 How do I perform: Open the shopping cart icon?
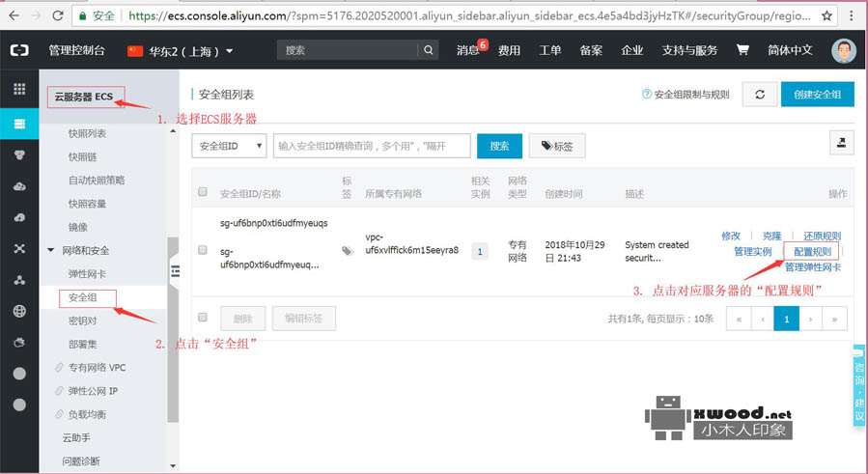coord(742,50)
